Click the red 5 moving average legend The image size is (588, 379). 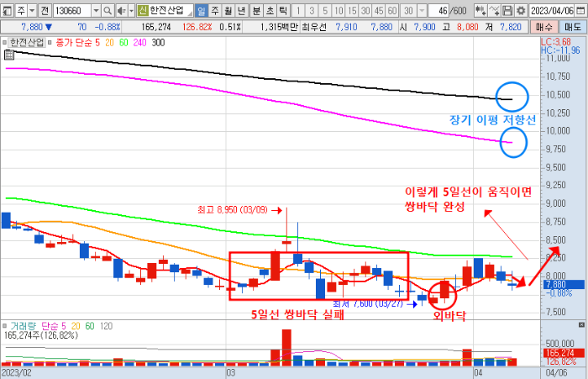pyautogui.click(x=97, y=43)
